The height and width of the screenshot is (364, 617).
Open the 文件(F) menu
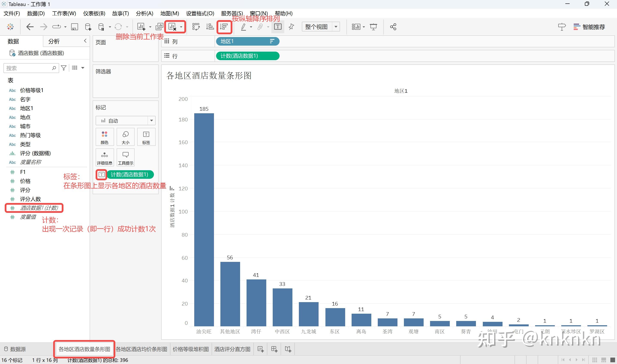(x=12, y=13)
